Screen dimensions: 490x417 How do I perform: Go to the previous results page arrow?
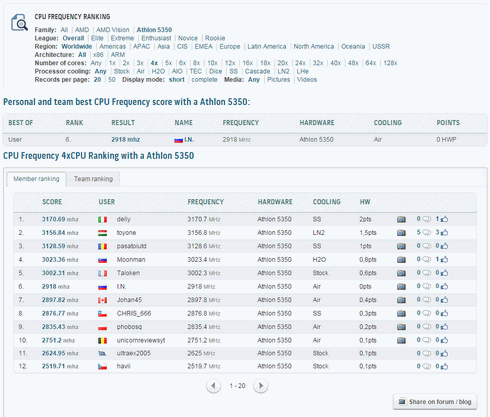pyautogui.click(x=213, y=386)
